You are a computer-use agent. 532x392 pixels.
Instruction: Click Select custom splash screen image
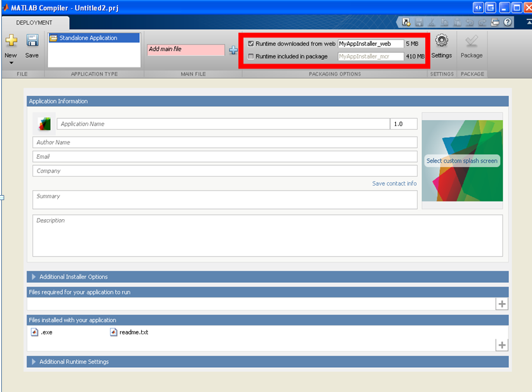pyautogui.click(x=462, y=161)
